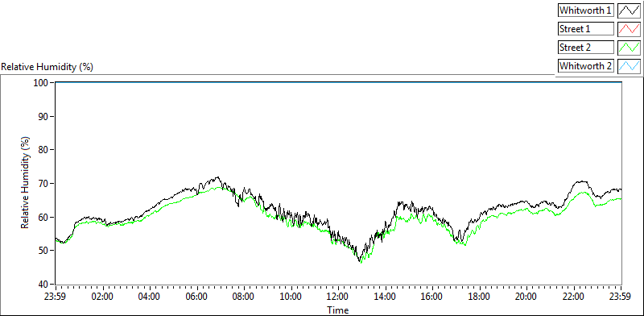Click the Time x-axis title
This screenshot has width=644, height=316.
(x=338, y=310)
